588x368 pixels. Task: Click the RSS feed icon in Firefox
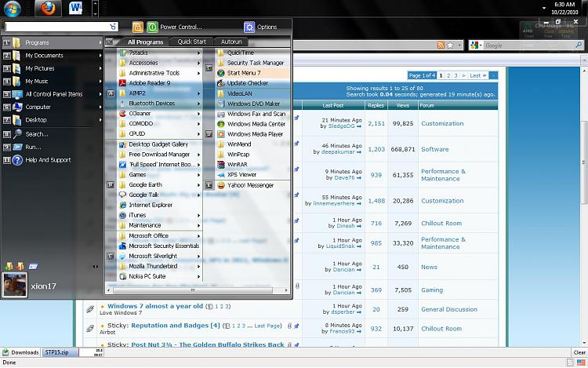(441, 45)
